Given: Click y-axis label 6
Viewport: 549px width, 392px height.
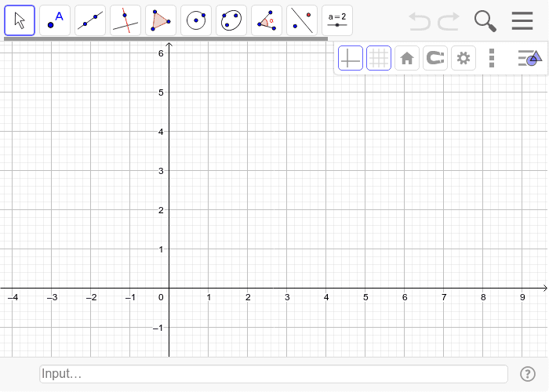Looking at the screenshot, I should [161, 53].
